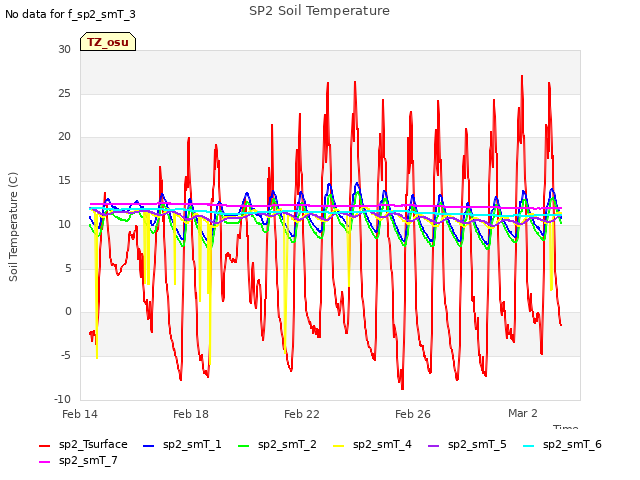Click the 0 y-axis tick label
Screen dimensions: 640x480
click(x=68, y=312)
